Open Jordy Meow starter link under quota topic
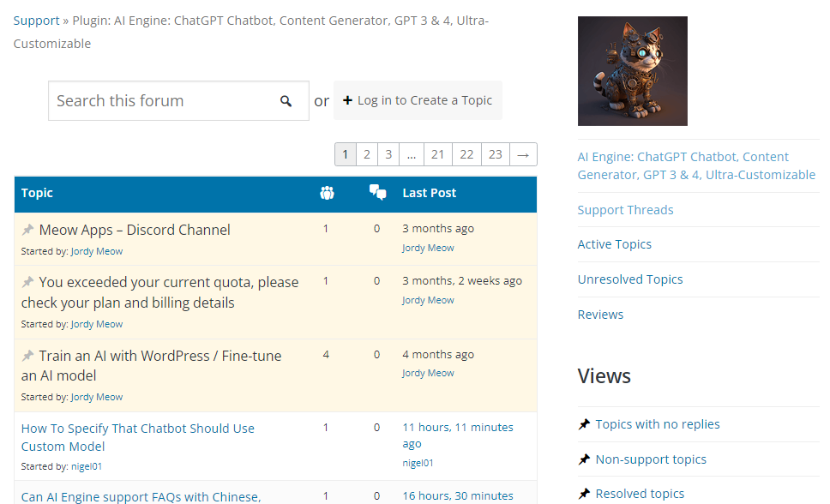The image size is (830, 504). [97, 324]
